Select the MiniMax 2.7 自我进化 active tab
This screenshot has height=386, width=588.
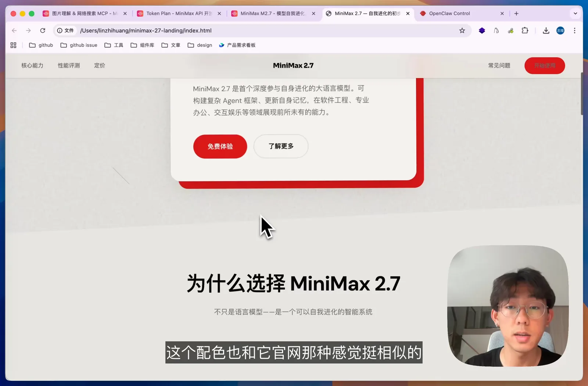tap(367, 14)
